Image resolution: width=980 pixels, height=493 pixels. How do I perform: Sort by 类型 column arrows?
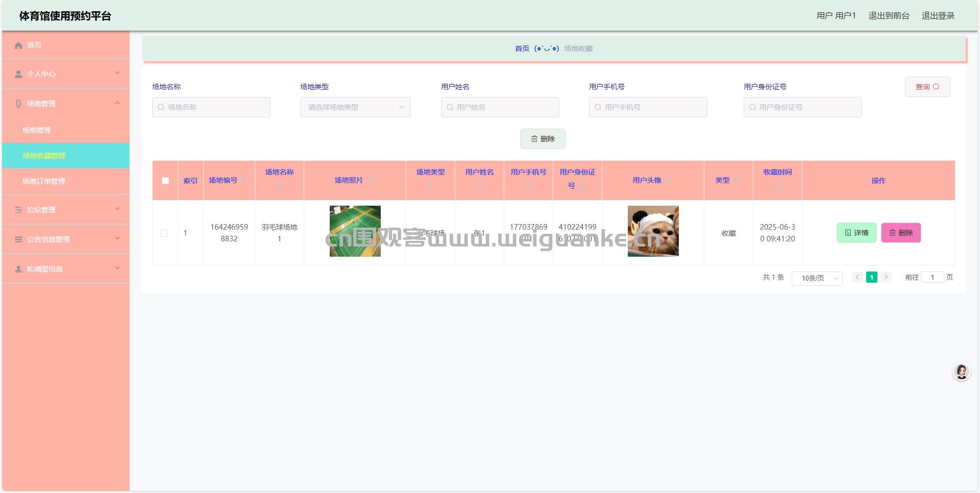736,180
